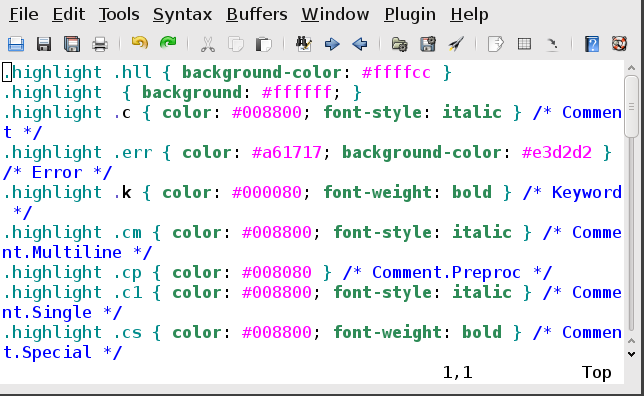
Task: Open the Buffers menu
Action: coord(257,15)
